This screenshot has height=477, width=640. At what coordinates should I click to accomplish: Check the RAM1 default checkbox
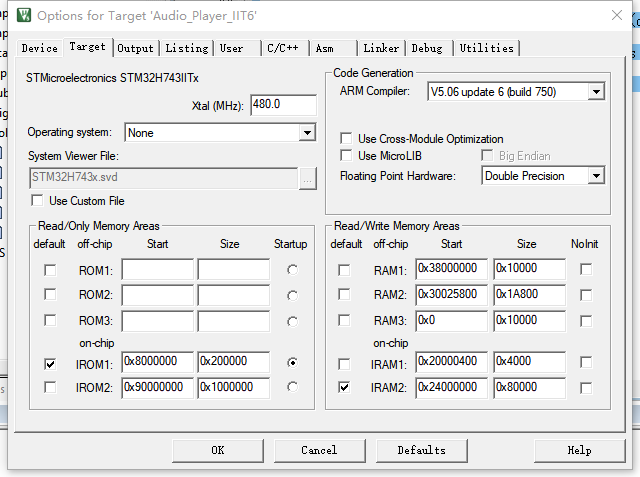pyautogui.click(x=344, y=270)
